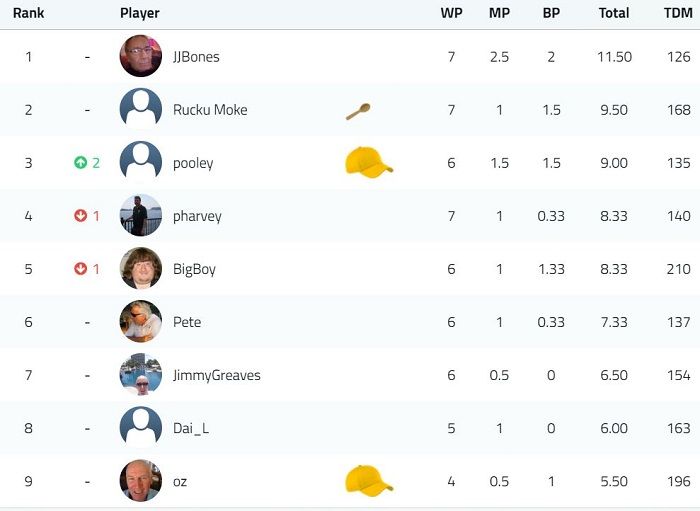The width and height of the screenshot is (700, 511).
Task: Click the red down arrow beside BigBoy
Action: 80,269
